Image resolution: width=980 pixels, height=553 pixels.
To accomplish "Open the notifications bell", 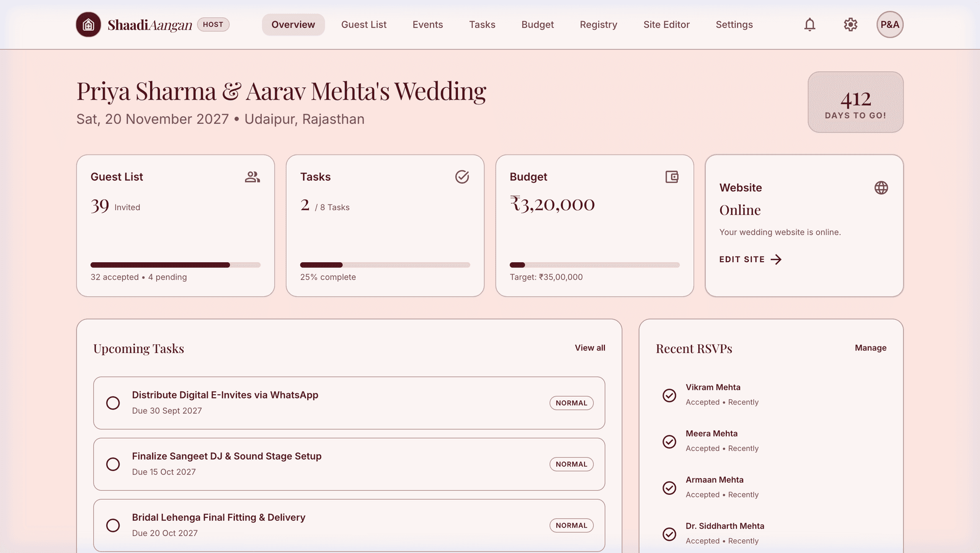I will pyautogui.click(x=810, y=24).
